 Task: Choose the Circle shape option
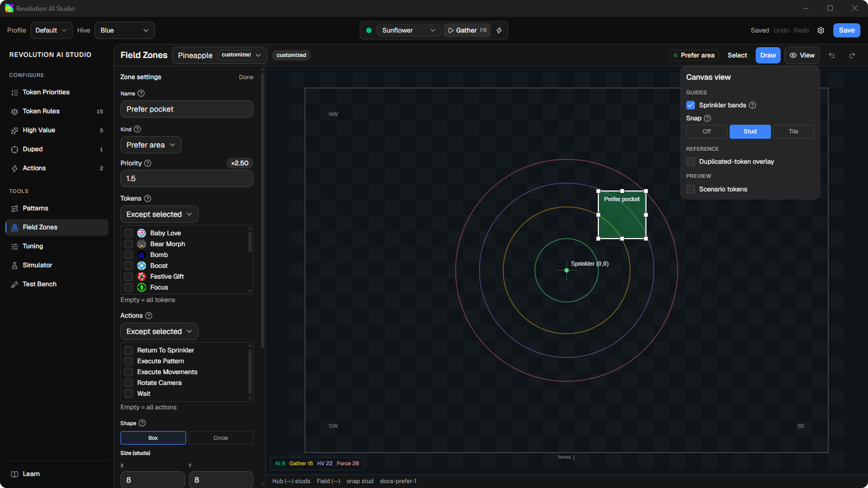click(221, 438)
